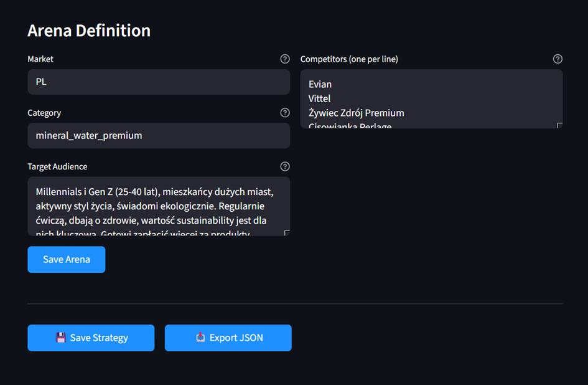The width and height of the screenshot is (588, 385).
Task: View the Target Audience help icon
Action: pyautogui.click(x=285, y=166)
